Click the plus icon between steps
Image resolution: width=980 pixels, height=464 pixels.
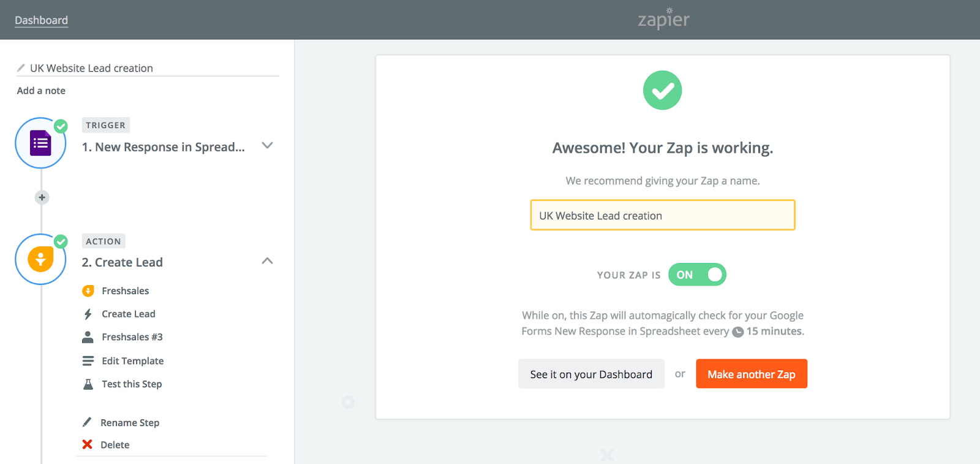(42, 197)
